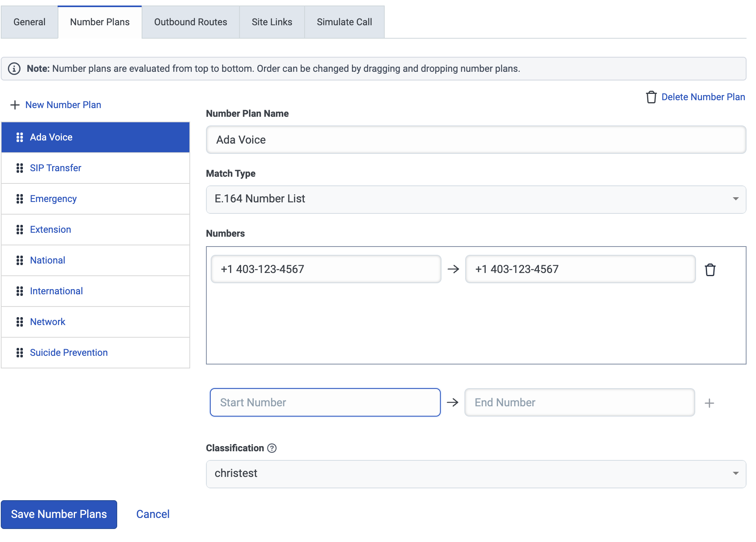
Task: Open the Simulate Call tab
Action: click(x=344, y=22)
